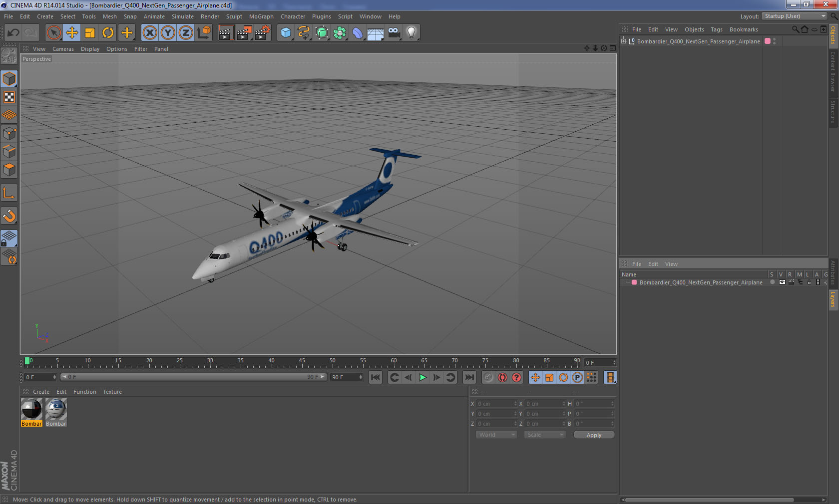Toggle coordinate system World/Object icon
Viewport: 839px width, 504px height.
[x=204, y=33]
